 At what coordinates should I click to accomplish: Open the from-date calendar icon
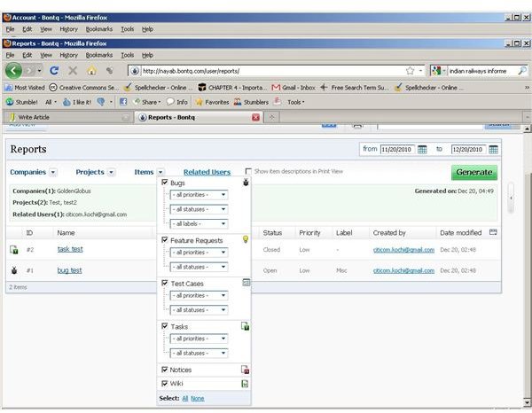[x=422, y=149]
